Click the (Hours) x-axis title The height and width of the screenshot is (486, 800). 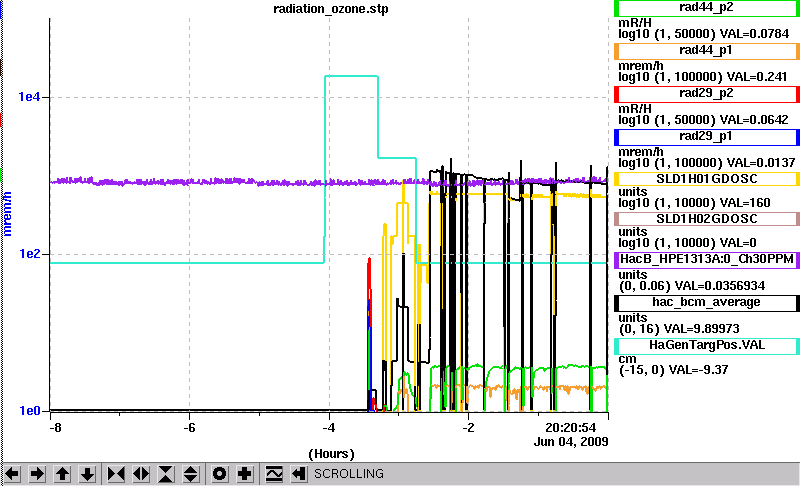[331, 454]
